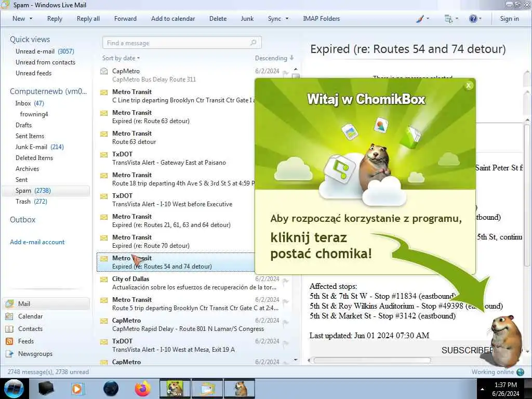532x399 pixels.
Task: Open the Windows Start orb
Action: click(x=14, y=389)
